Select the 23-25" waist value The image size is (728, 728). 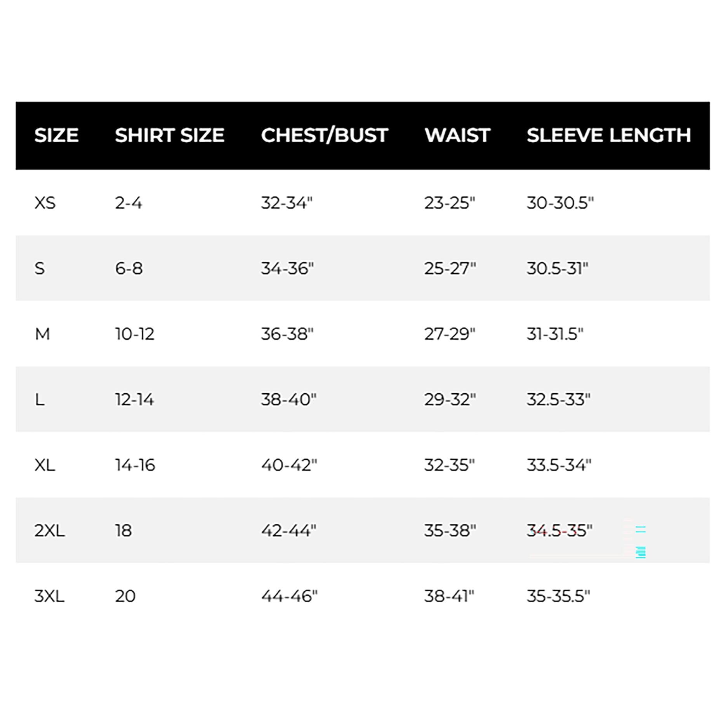[x=450, y=203]
